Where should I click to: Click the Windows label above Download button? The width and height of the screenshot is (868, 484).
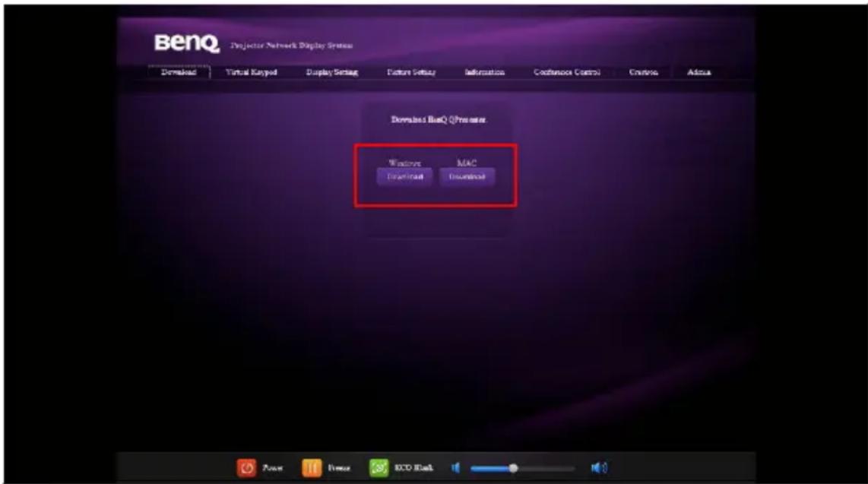[x=404, y=163]
